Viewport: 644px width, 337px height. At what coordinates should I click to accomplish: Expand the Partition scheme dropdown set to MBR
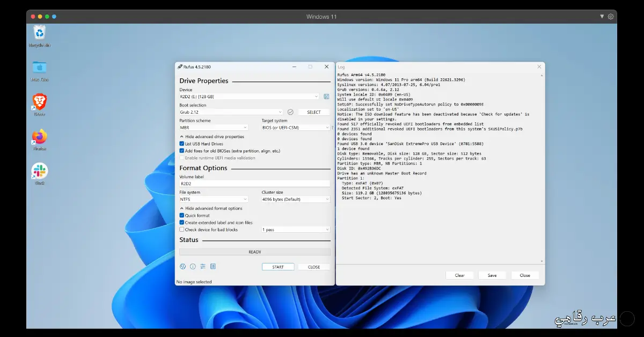click(x=214, y=128)
